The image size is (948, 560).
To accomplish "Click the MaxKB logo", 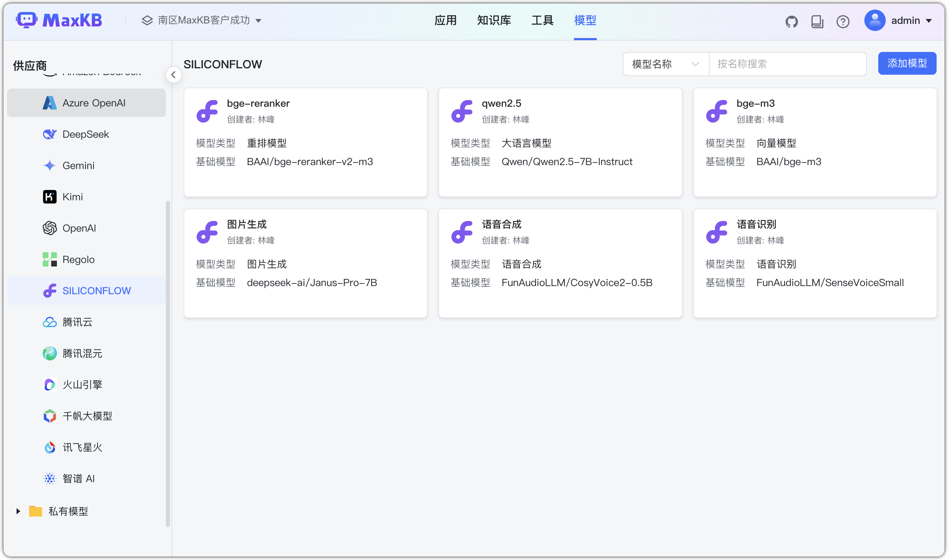I will click(x=59, y=20).
